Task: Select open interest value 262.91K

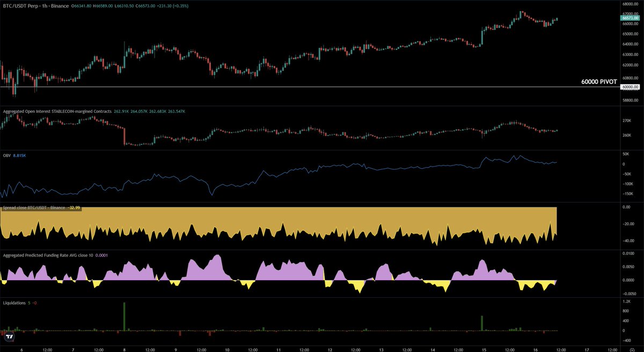Action: [x=120, y=111]
